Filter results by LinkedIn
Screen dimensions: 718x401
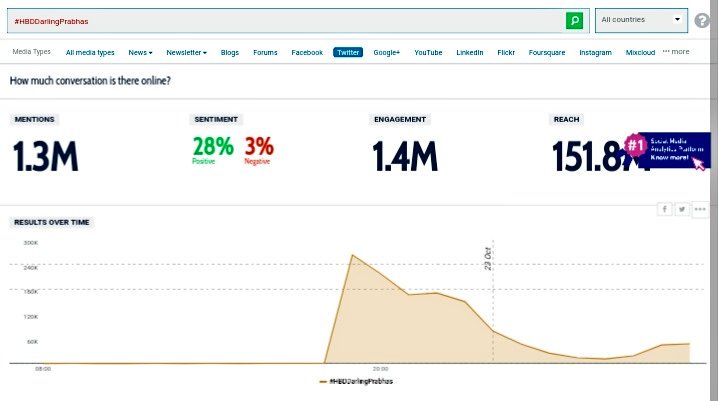[470, 53]
